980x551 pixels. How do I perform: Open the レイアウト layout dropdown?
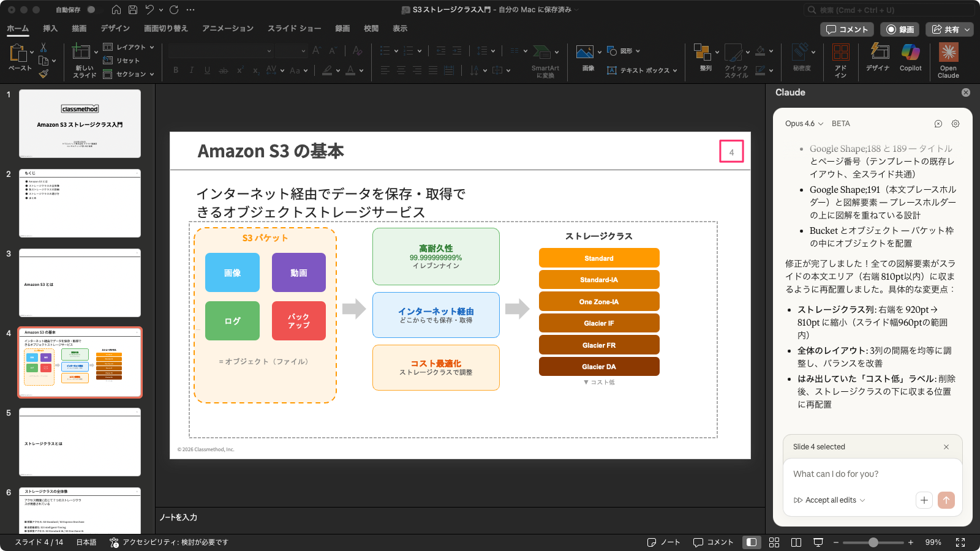[129, 47]
